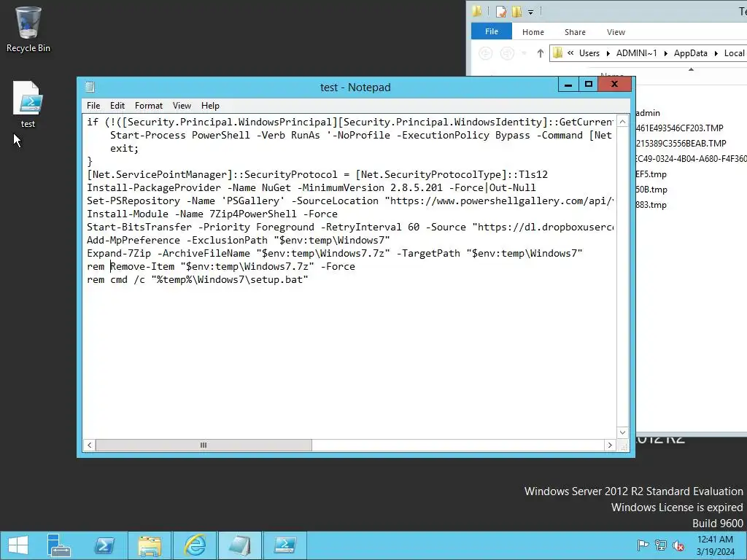Switch to Explorer's View ribbon tab
747x560 pixels.
[616, 32]
